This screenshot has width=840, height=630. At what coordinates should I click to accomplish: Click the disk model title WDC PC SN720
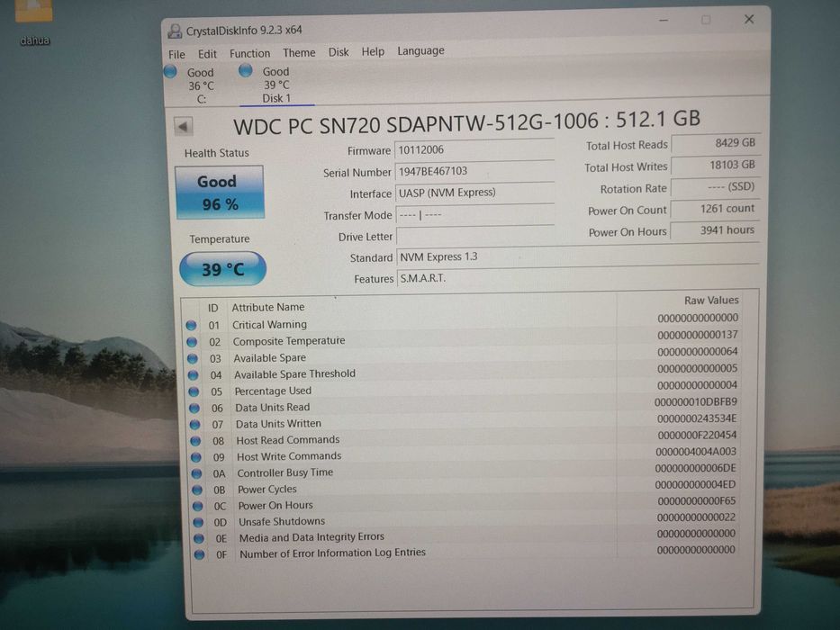tap(466, 122)
